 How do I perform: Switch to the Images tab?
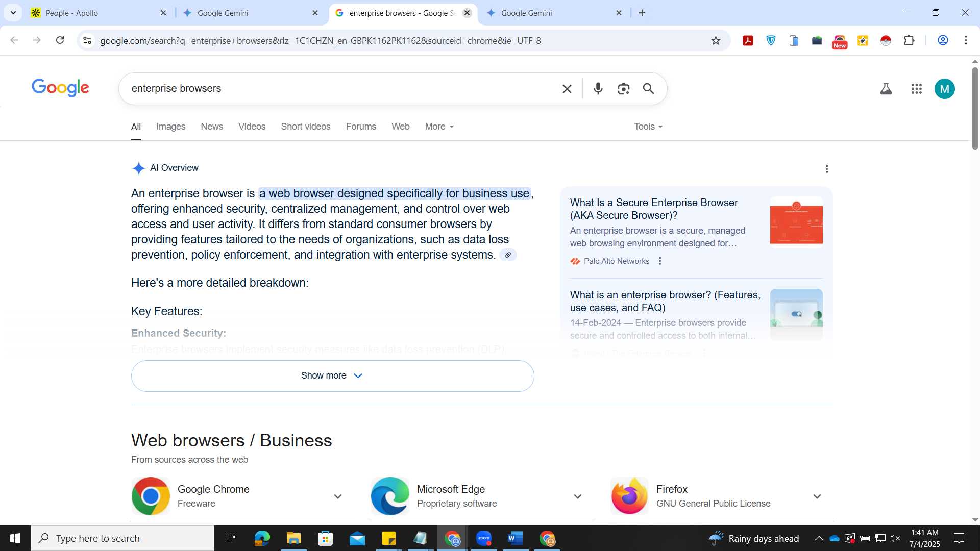click(x=170, y=127)
